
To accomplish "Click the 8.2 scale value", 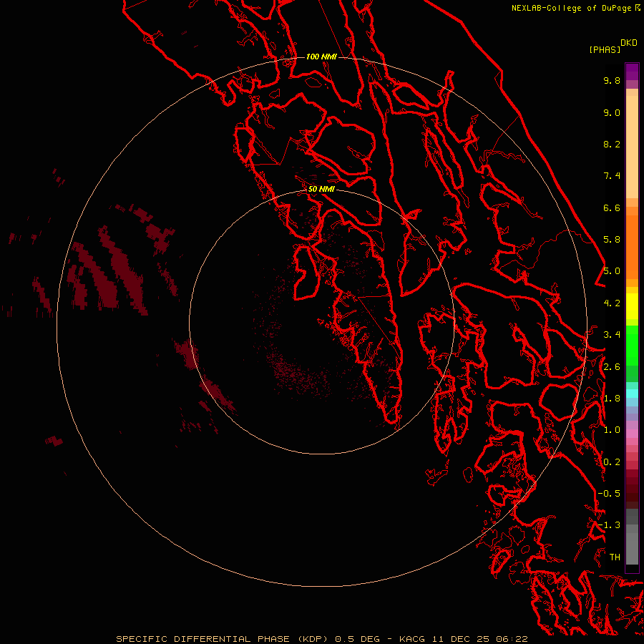I will pos(612,144).
